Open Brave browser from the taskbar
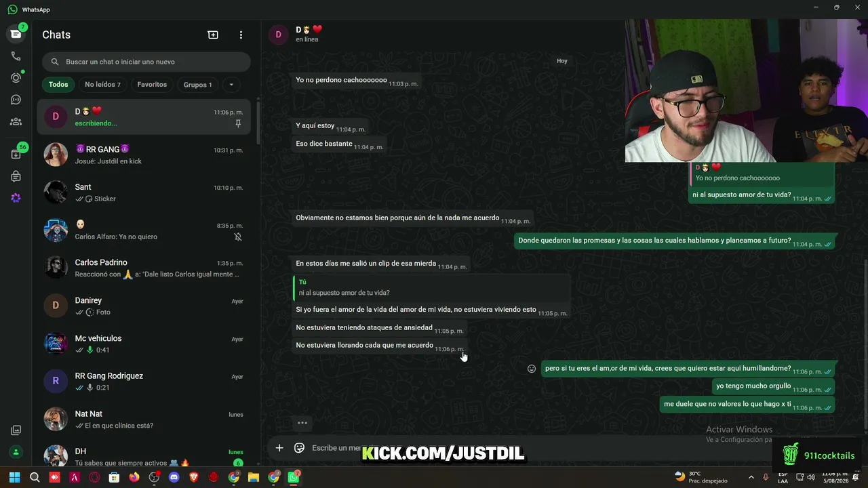This screenshot has width=868, height=488. [194, 477]
